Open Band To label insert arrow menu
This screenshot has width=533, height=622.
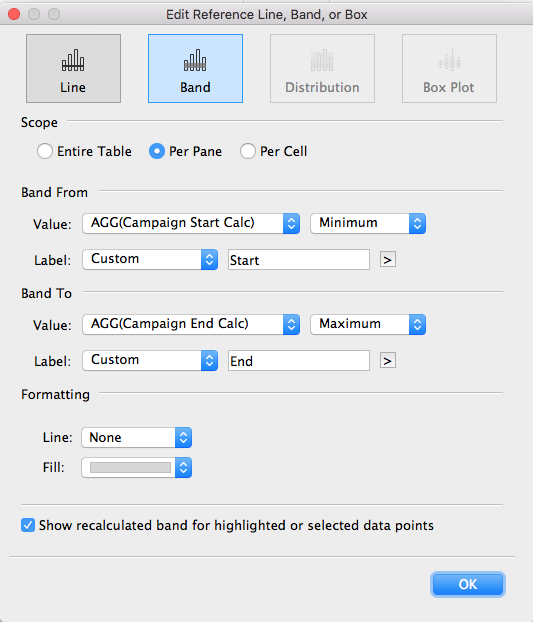[387, 361]
